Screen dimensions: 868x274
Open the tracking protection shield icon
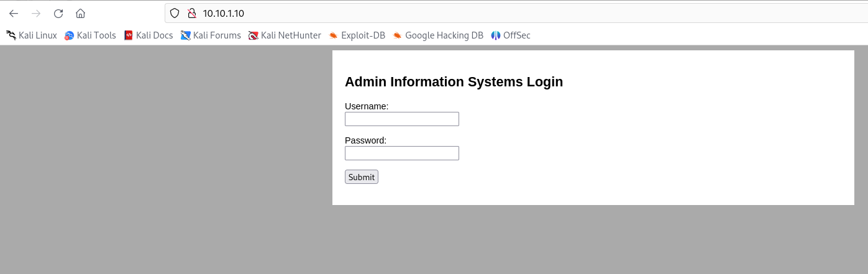[x=175, y=13]
